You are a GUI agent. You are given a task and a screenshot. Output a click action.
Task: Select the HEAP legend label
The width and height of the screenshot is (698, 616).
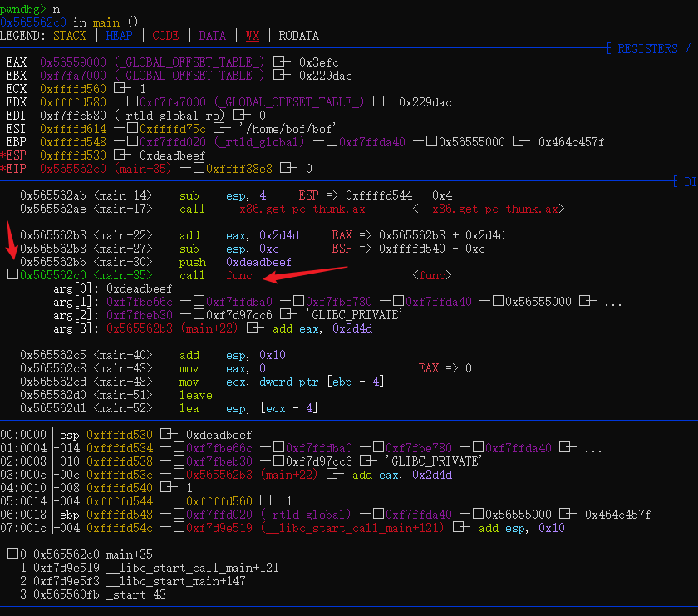point(119,36)
